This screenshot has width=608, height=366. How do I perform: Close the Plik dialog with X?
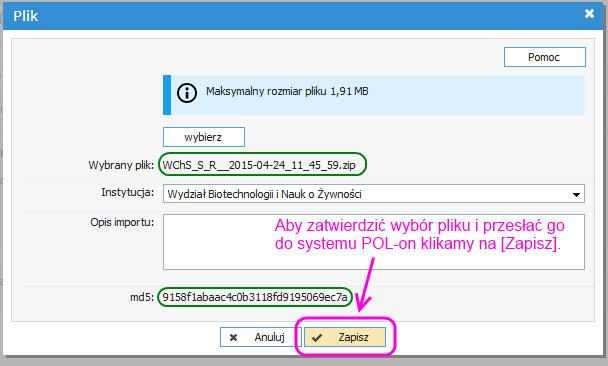pos(589,14)
